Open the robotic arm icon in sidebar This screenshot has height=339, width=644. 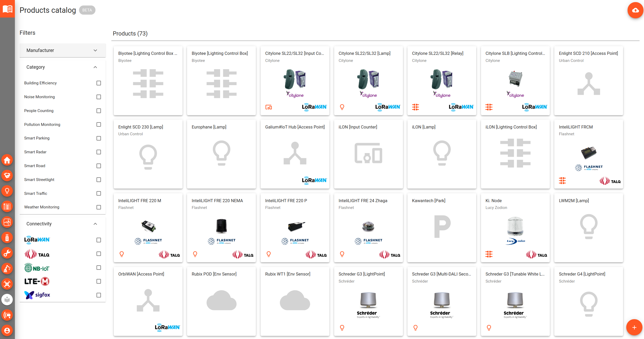tap(7, 268)
